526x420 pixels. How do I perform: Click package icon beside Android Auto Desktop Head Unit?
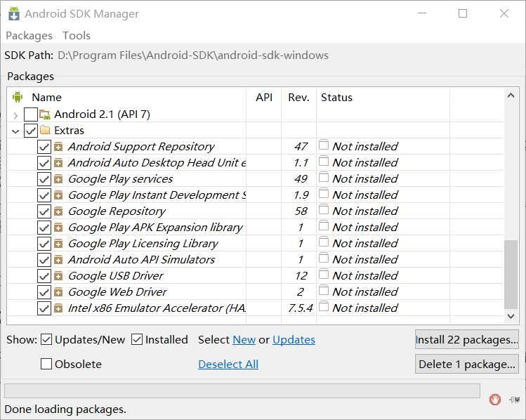coord(58,163)
